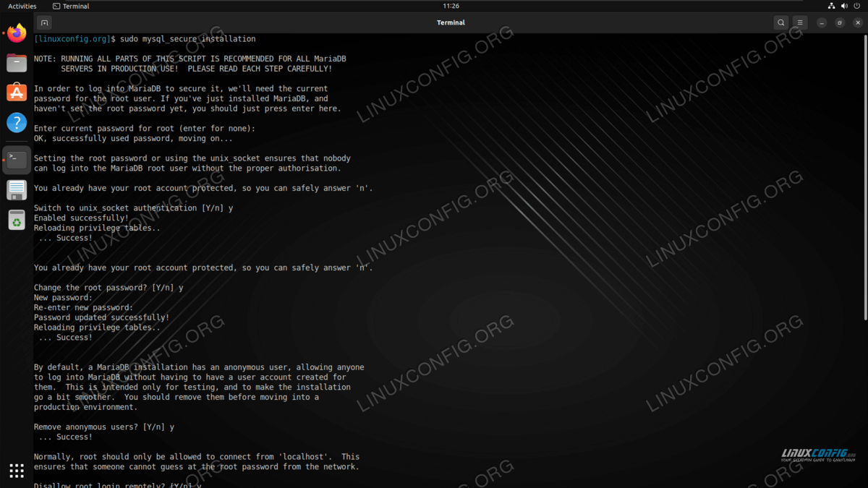This screenshot has width=868, height=488.
Task: Open the Activities overview
Action: (22, 6)
